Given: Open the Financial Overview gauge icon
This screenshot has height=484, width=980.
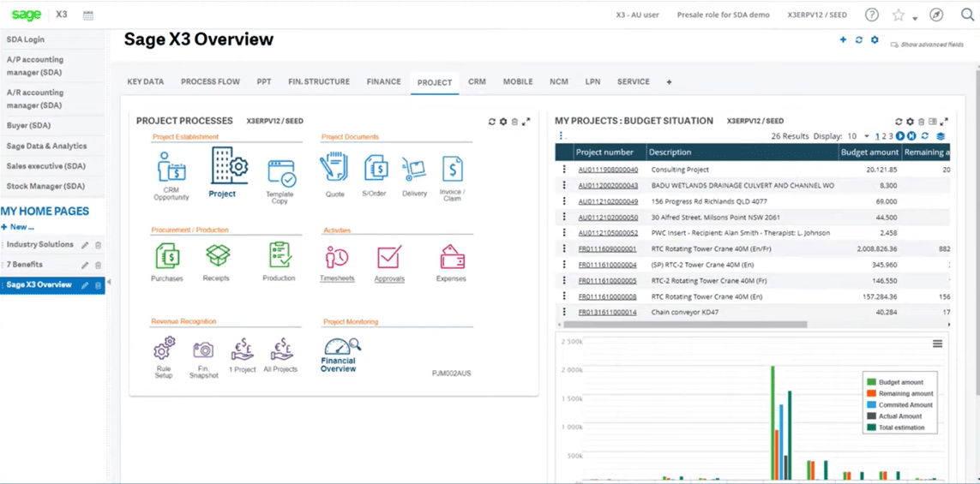Looking at the screenshot, I should click(342, 347).
